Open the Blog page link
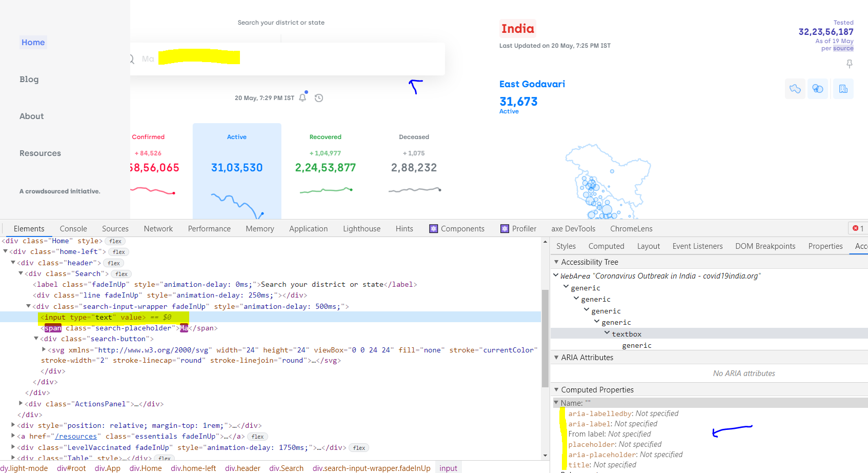The height and width of the screenshot is (473, 868). (29, 80)
